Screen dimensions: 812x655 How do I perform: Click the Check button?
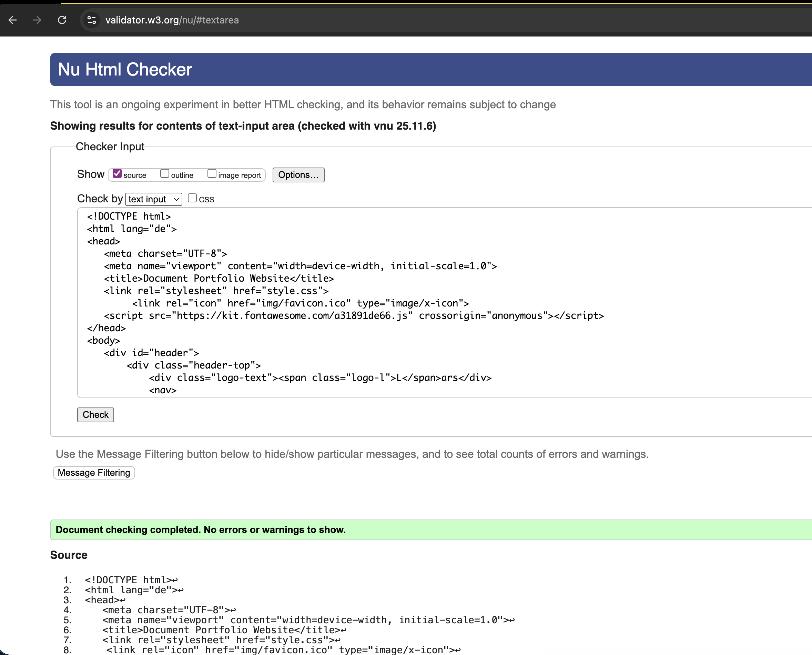95,415
